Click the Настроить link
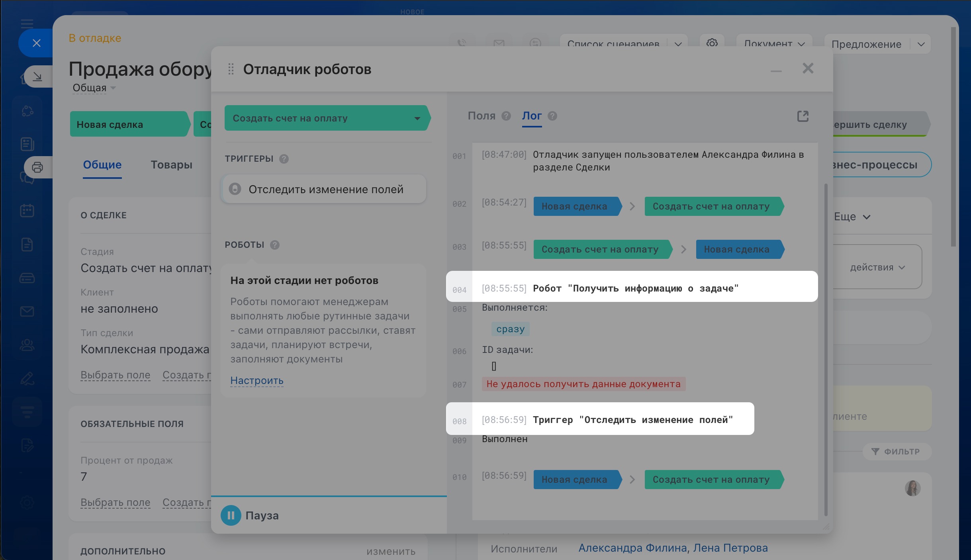The height and width of the screenshot is (560, 971). (x=256, y=380)
